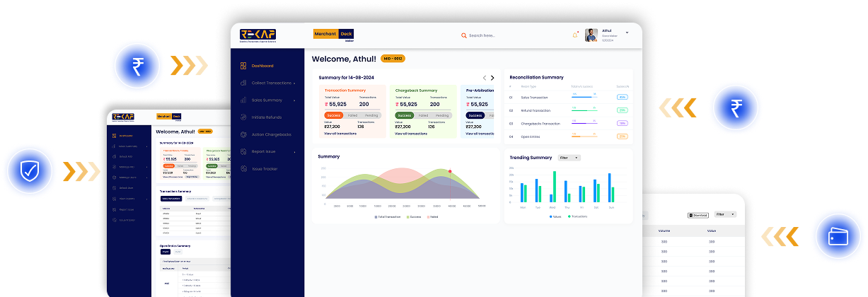868x297 pixels.
Task: Open the Sales Summary menu item
Action: pos(269,100)
